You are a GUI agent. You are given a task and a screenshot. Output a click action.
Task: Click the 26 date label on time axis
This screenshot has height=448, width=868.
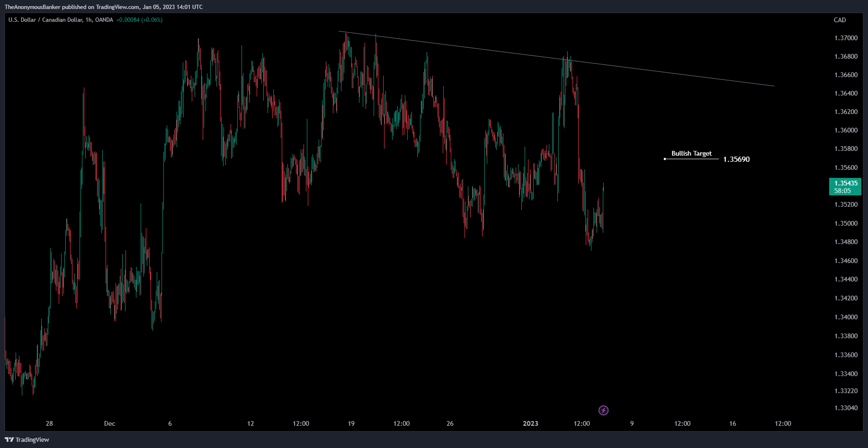(450, 423)
